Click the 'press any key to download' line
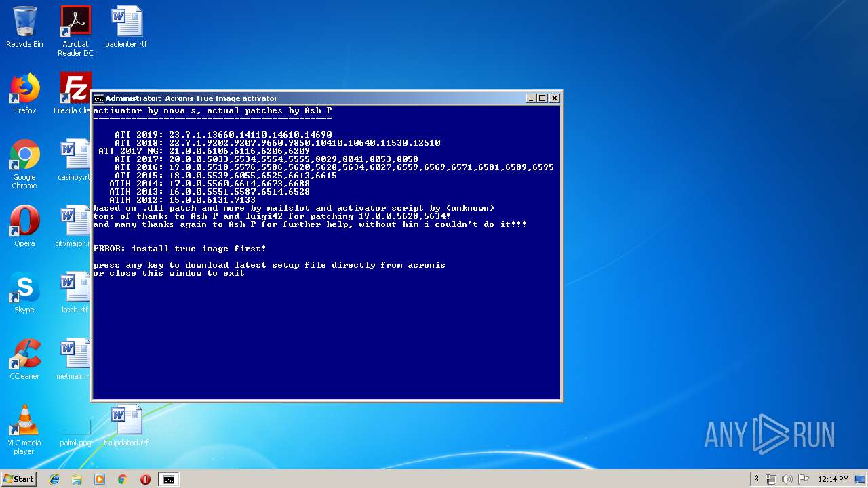Screen dimensions: 868x488 [269, 265]
